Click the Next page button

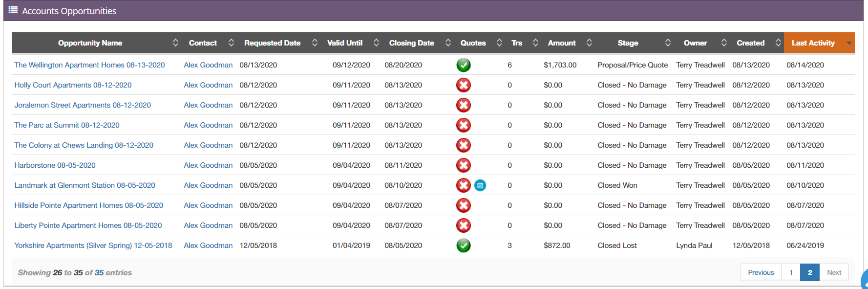834,272
